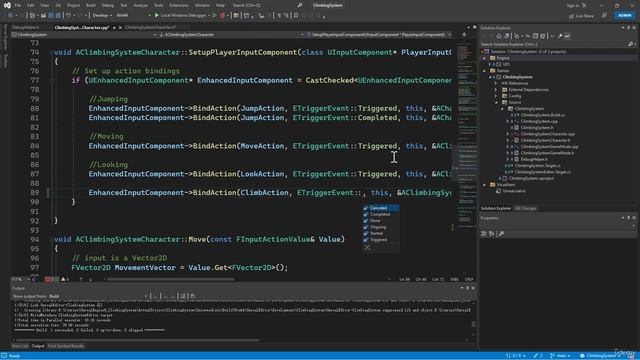Viewport: 640px width, 360px height.
Task: Click Solution Explorer Collapse All icon
Action: [x=536, y=36]
